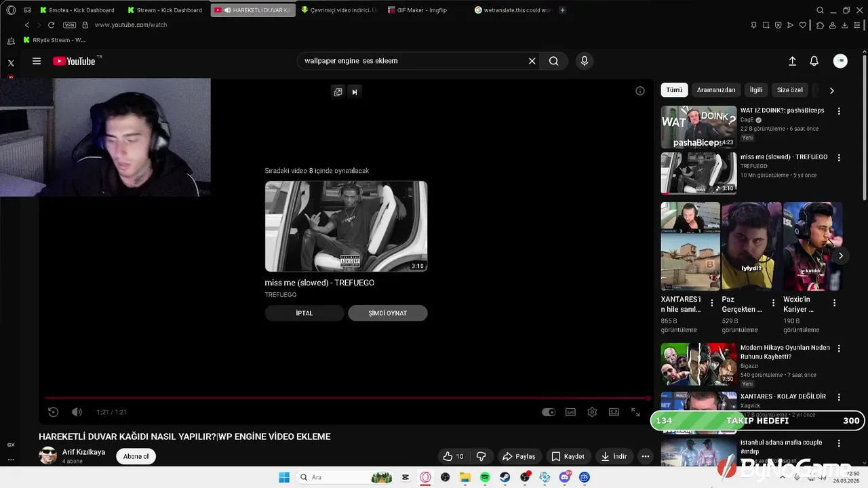The image size is (868, 488).
Task: Show video info circle icon
Action: [639, 91]
